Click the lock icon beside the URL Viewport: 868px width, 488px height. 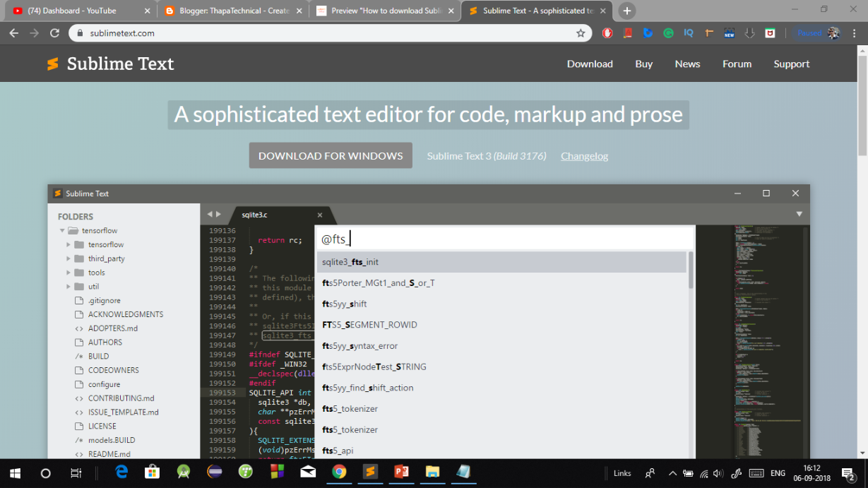click(x=79, y=33)
